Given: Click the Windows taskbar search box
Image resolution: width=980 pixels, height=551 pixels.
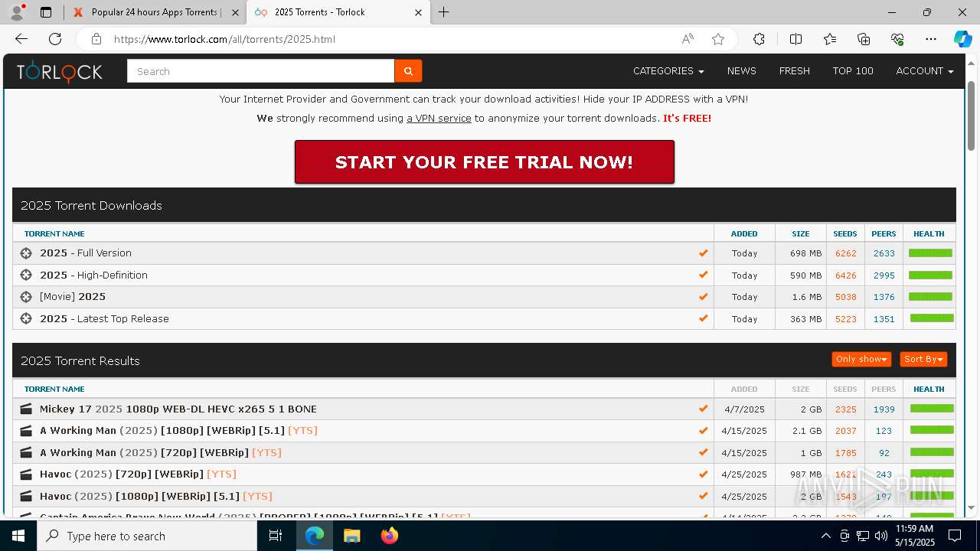Looking at the screenshot, I should pyautogui.click(x=147, y=536).
